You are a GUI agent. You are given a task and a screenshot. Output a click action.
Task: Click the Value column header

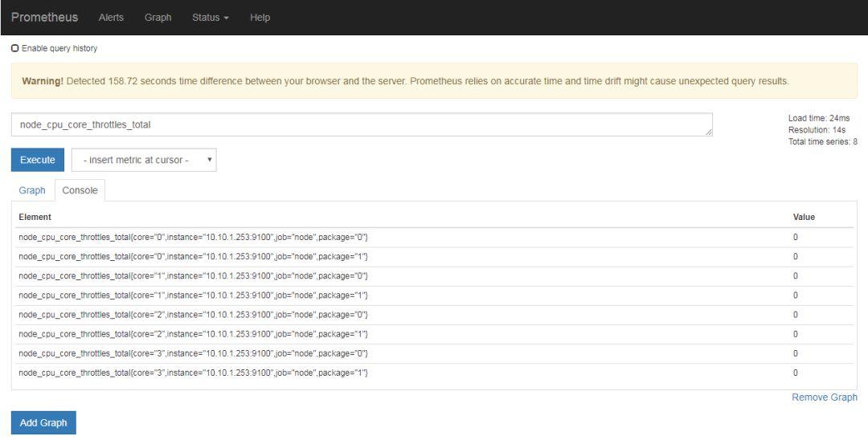tap(804, 217)
